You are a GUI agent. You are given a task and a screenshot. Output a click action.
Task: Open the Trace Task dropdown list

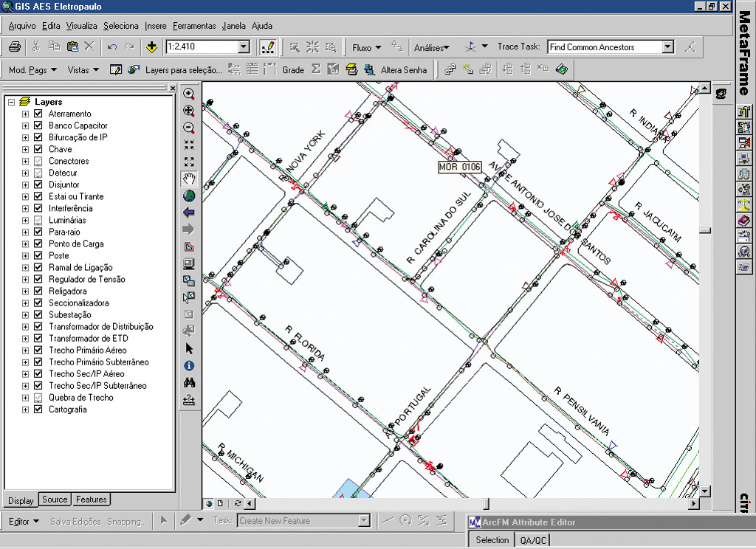(x=667, y=46)
